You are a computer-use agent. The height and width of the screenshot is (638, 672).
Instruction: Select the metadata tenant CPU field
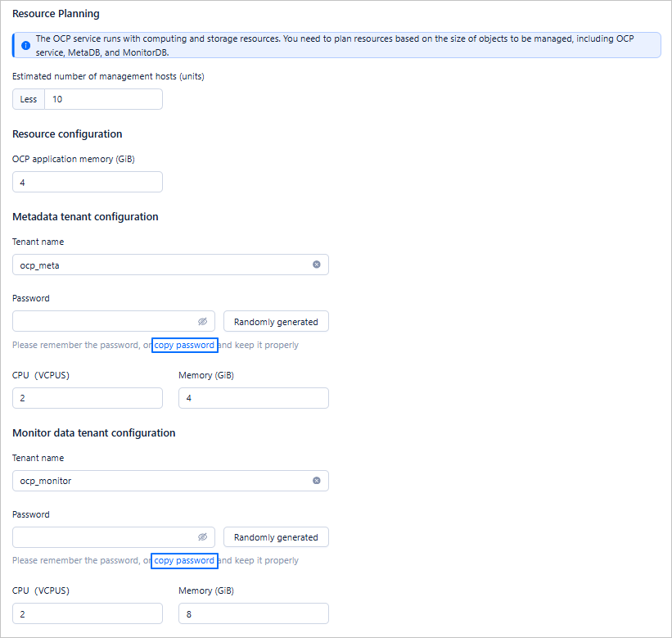click(88, 398)
